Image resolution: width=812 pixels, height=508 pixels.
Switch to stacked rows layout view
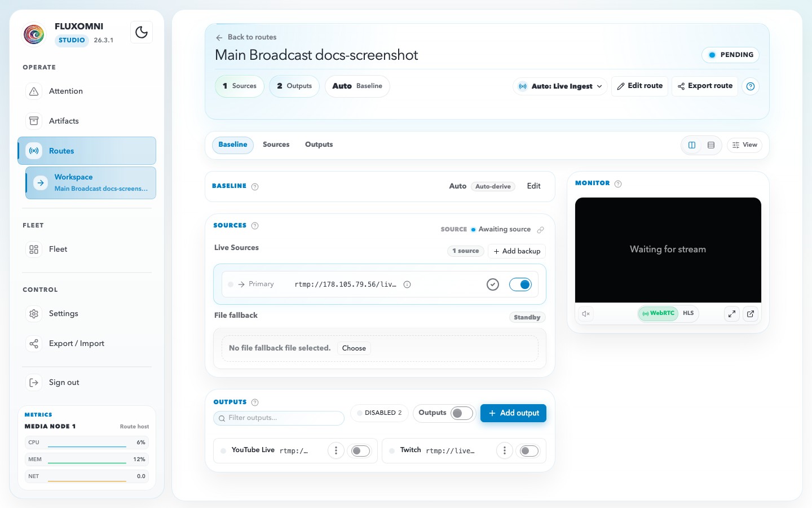pyautogui.click(x=711, y=145)
